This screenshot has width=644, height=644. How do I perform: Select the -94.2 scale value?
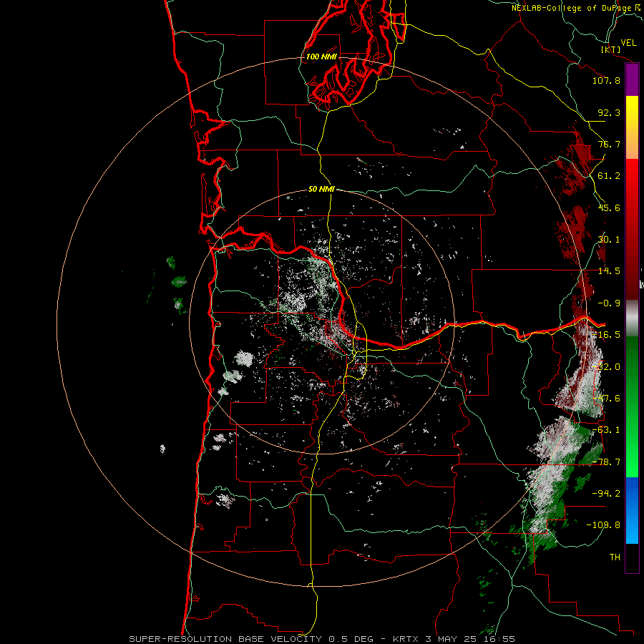(606, 494)
